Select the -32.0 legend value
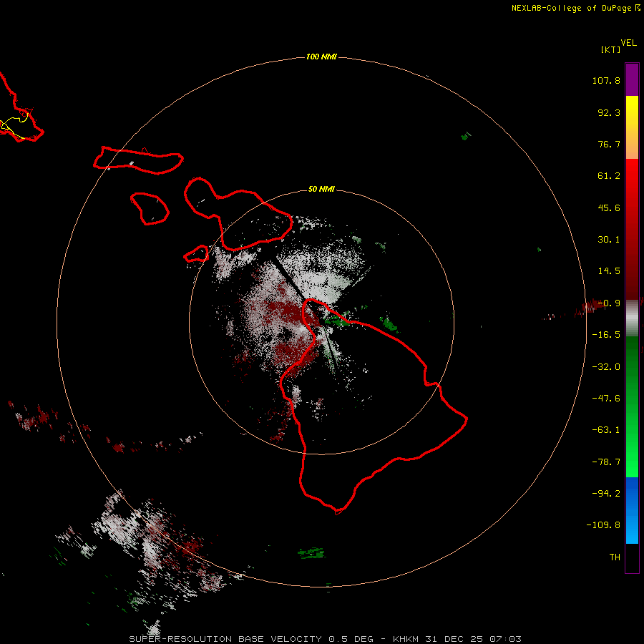 606,367
